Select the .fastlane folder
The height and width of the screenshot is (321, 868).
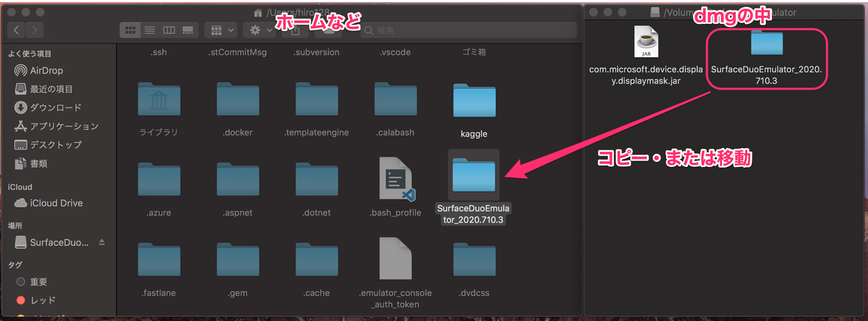159,261
